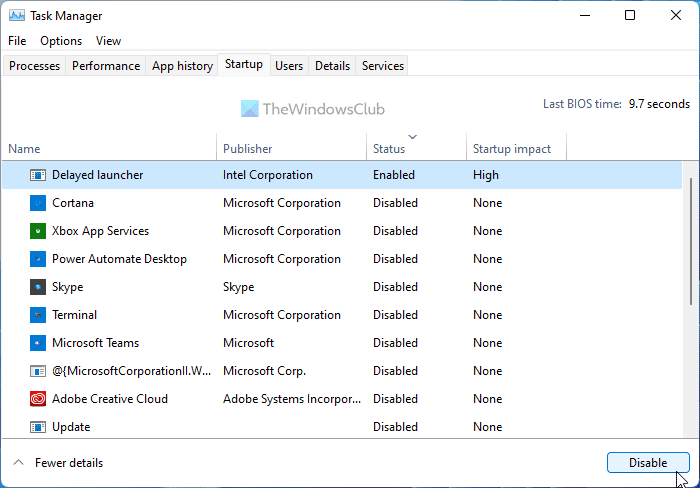Select the Startup tab
This screenshot has width=700, height=488.
pos(244,64)
